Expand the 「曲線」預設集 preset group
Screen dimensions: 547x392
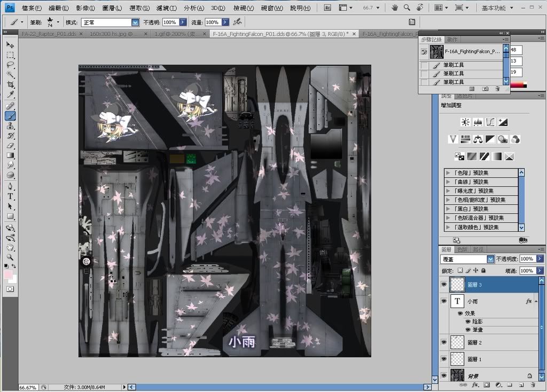coord(448,182)
